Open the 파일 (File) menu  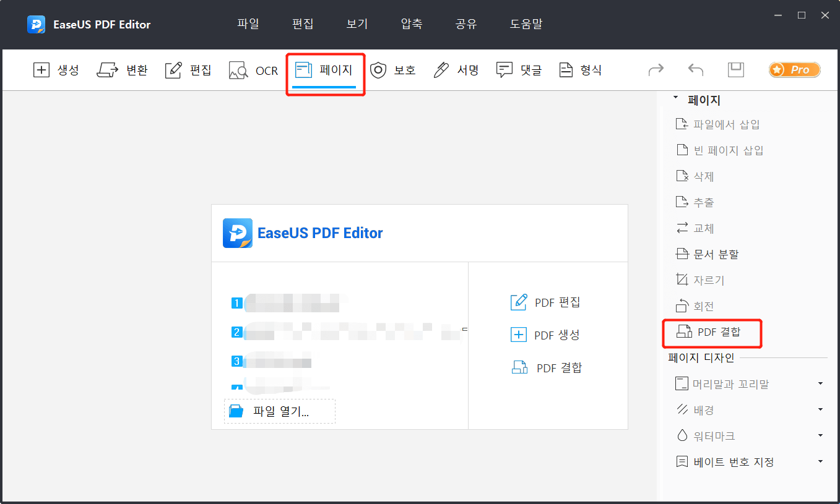pos(247,23)
